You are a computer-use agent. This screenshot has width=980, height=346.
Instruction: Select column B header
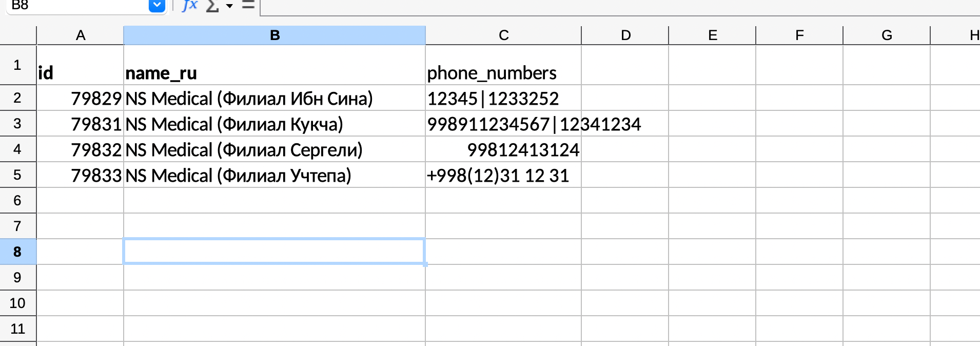(275, 35)
